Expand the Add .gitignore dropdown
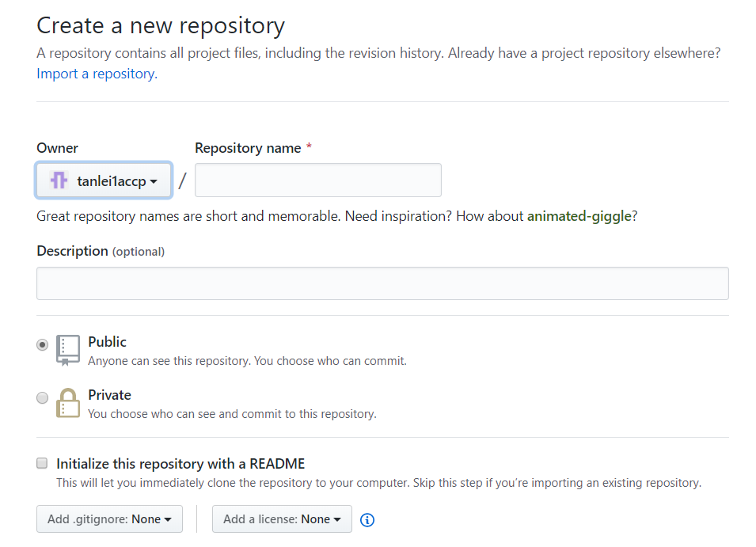Viewport: 756px width, 547px height. [x=109, y=519]
